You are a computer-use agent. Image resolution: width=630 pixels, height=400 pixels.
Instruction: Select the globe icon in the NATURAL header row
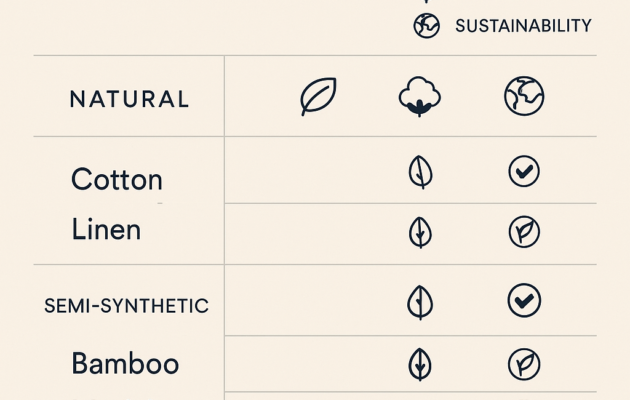point(523,96)
